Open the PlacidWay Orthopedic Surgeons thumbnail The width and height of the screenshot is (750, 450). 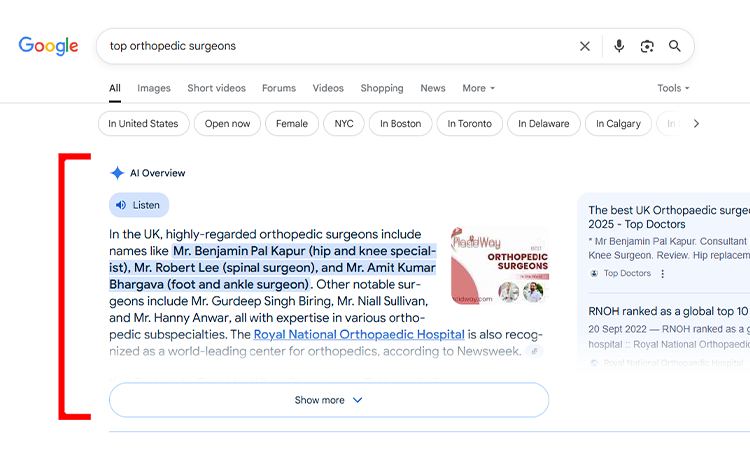499,265
